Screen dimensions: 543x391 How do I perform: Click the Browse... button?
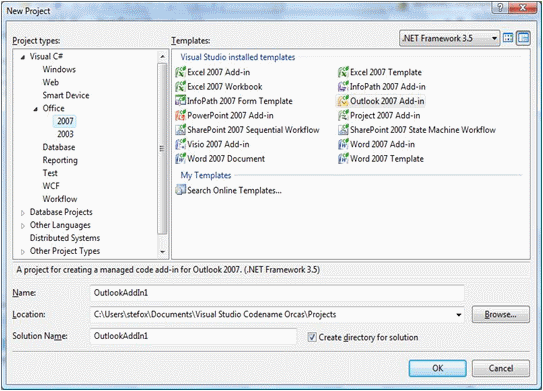coord(501,314)
